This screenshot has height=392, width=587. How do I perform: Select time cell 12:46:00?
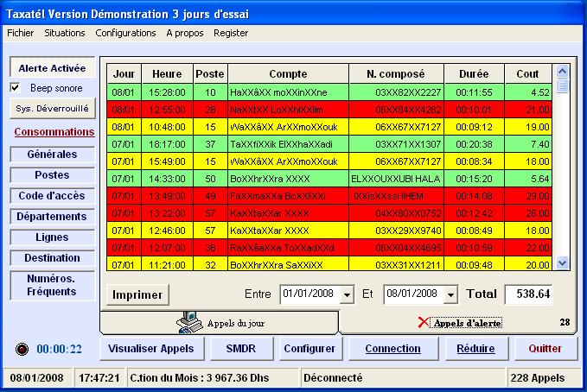(x=168, y=231)
